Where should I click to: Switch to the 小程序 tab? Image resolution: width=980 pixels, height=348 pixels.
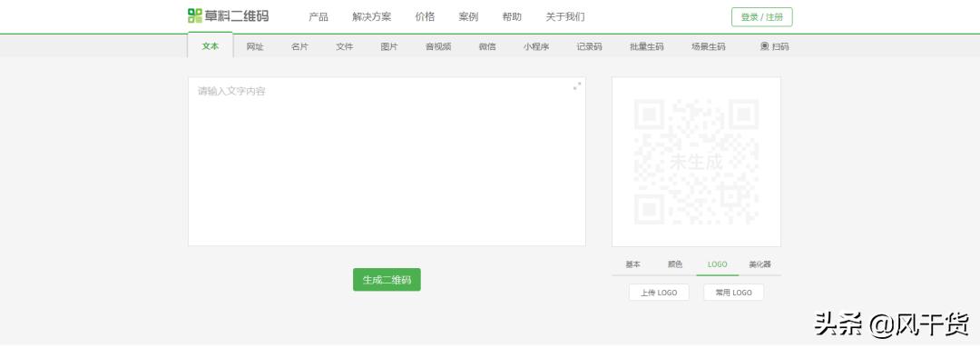(536, 46)
